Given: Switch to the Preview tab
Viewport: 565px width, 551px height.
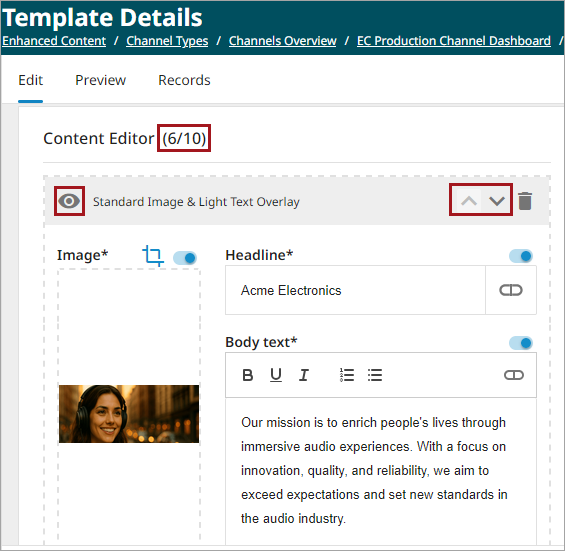Looking at the screenshot, I should click(101, 80).
